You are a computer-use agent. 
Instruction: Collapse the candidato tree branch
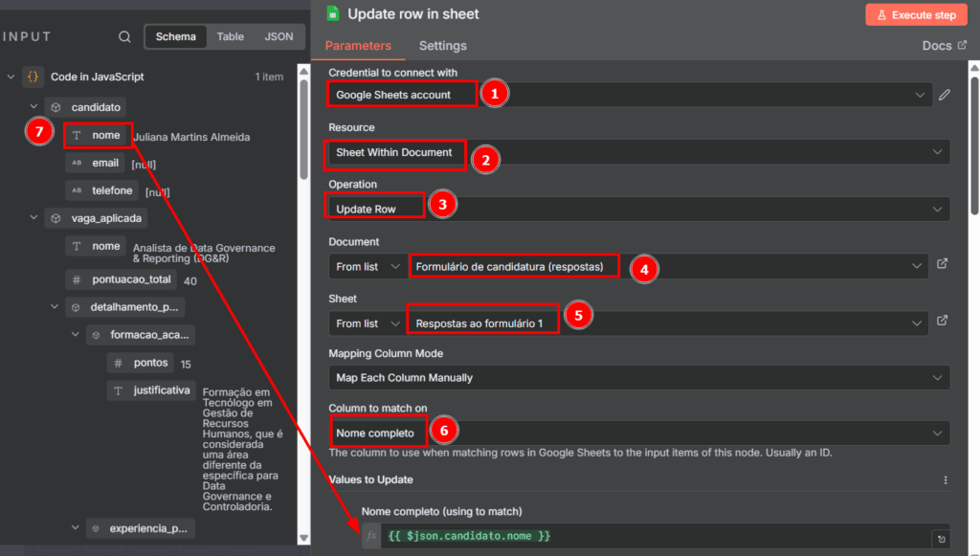(x=33, y=107)
